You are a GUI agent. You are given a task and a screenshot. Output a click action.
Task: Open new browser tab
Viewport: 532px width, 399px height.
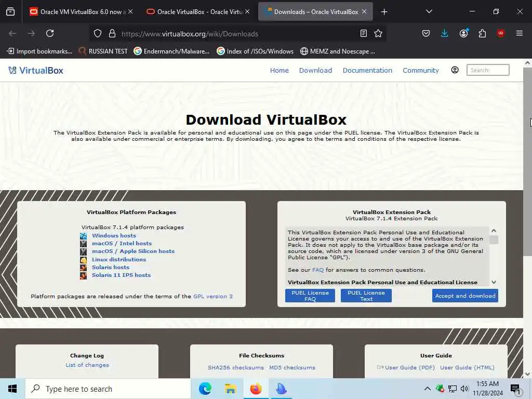point(384,12)
